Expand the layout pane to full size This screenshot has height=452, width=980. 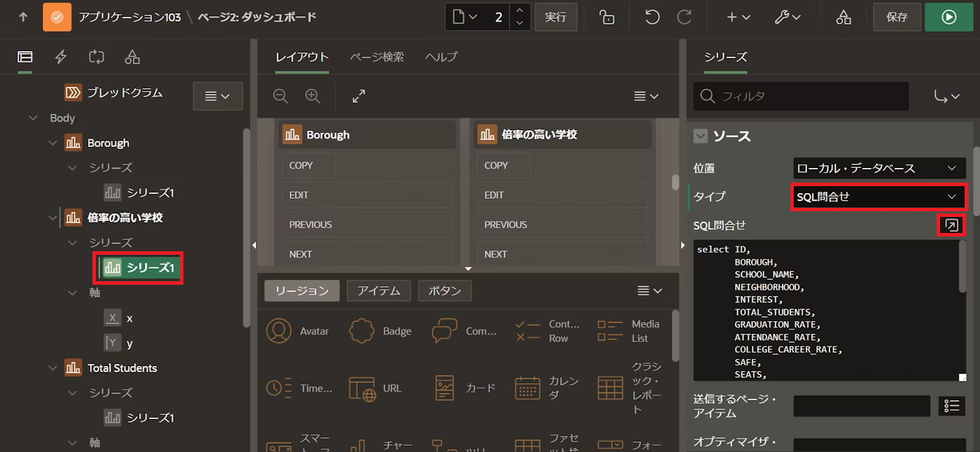359,96
